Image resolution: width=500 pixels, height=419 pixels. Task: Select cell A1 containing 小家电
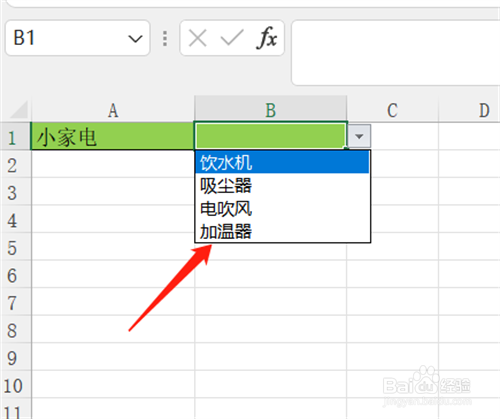click(113, 136)
